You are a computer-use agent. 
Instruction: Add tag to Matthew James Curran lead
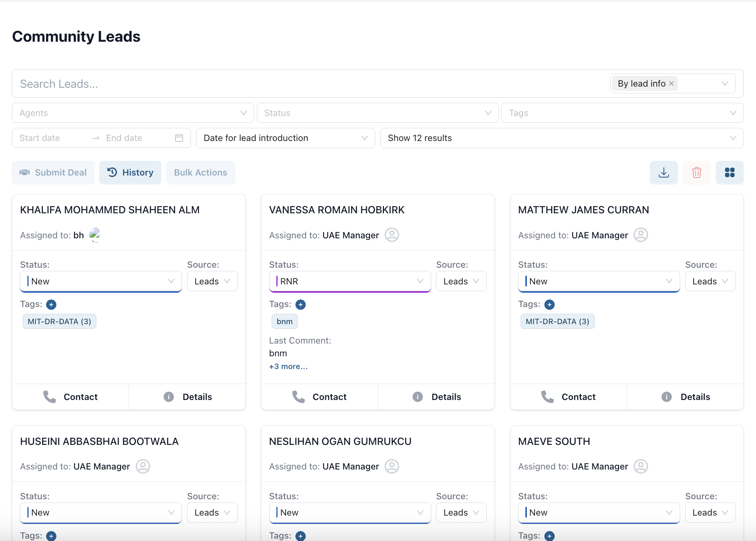(549, 305)
